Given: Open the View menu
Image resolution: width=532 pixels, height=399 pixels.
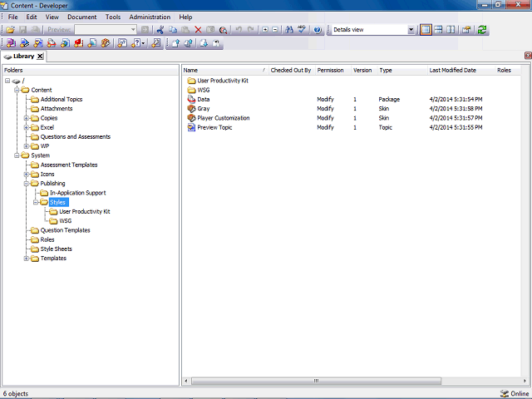Looking at the screenshot, I should pyautogui.click(x=52, y=17).
